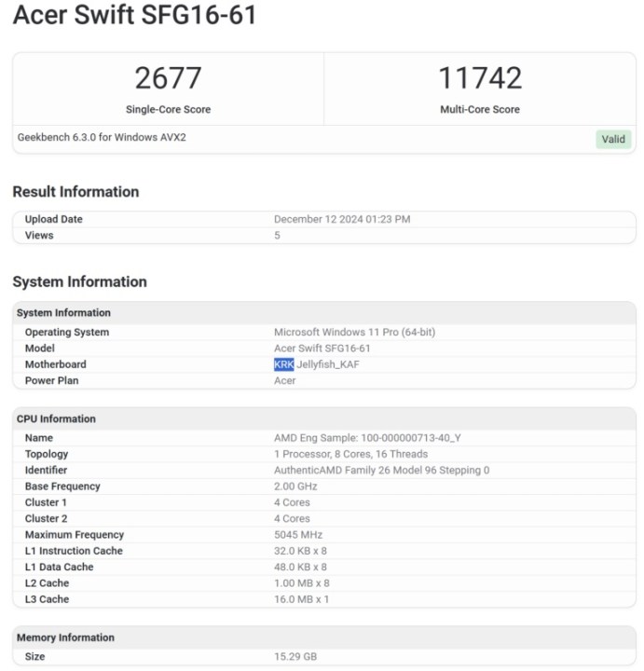Click the Topology value with 8 Cores
Image resolution: width=644 pixels, height=671 pixels.
[350, 454]
